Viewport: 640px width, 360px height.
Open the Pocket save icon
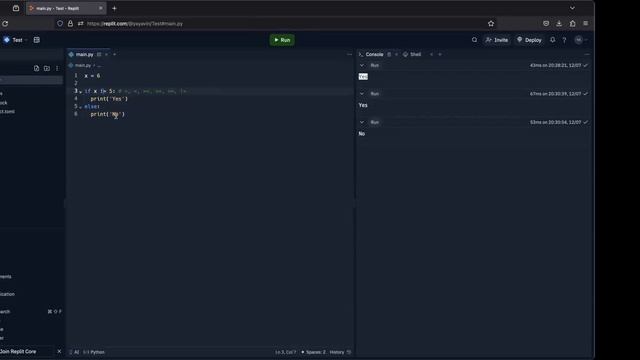(x=546, y=24)
